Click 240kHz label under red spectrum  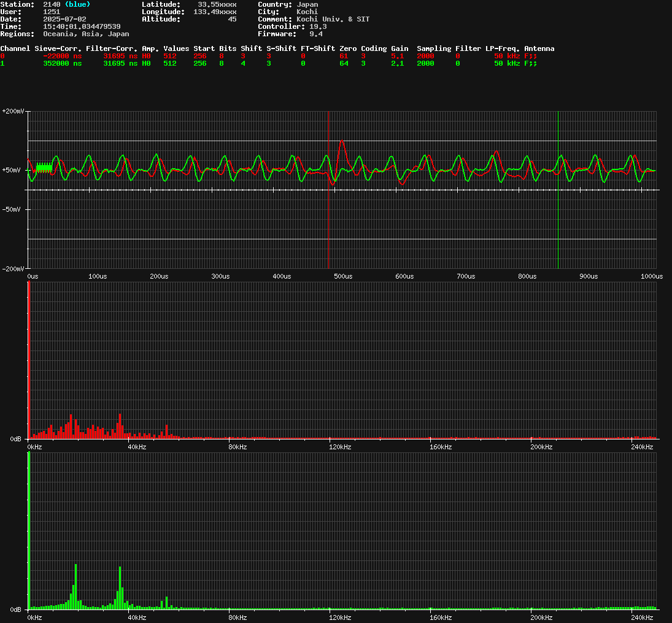pyautogui.click(x=642, y=447)
